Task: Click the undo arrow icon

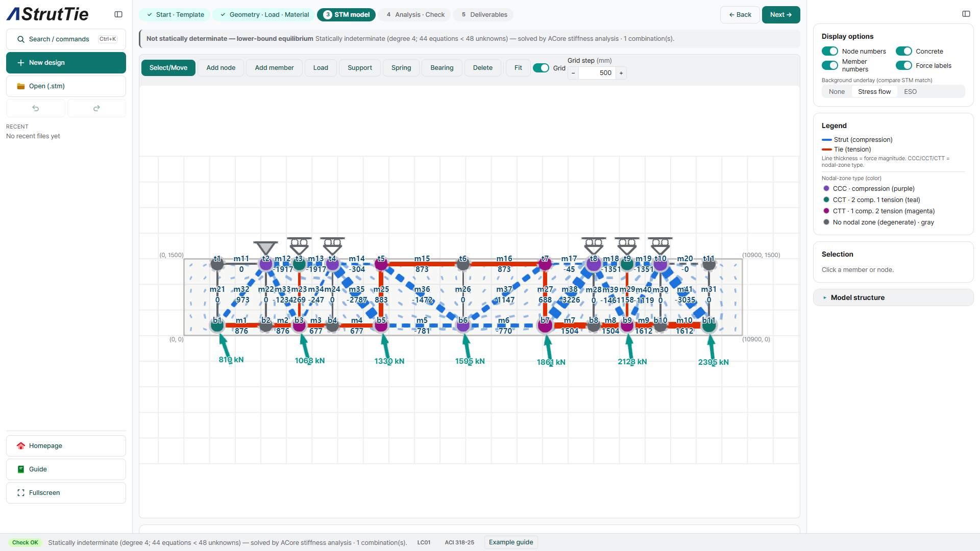Action: click(x=36, y=108)
